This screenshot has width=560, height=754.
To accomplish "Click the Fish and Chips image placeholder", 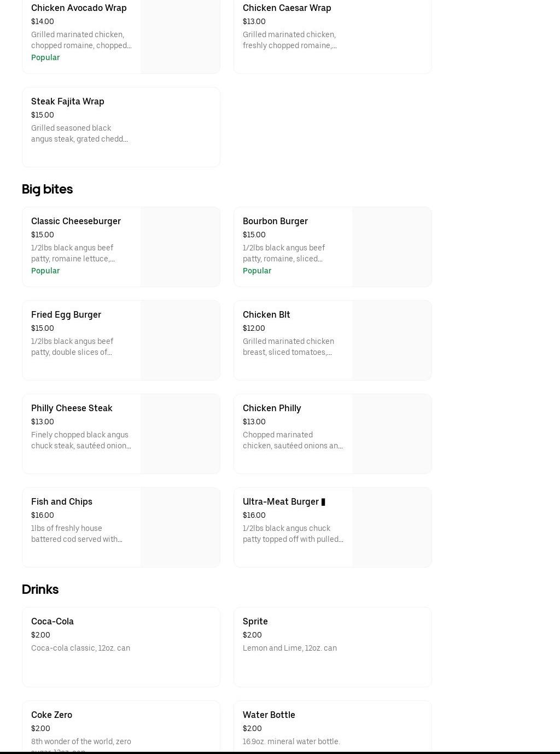I will pos(180,527).
